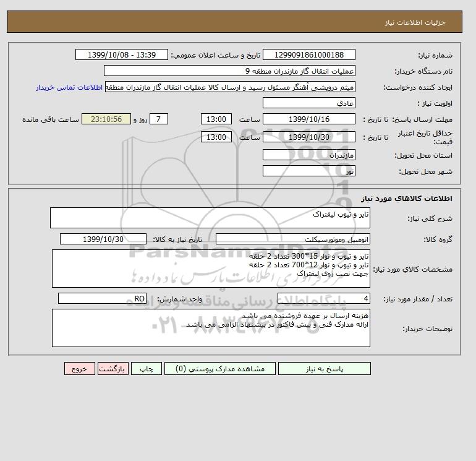Click the line جهت نصب روی لیفتراک
This screenshot has width=476, height=461.
click(x=333, y=274)
